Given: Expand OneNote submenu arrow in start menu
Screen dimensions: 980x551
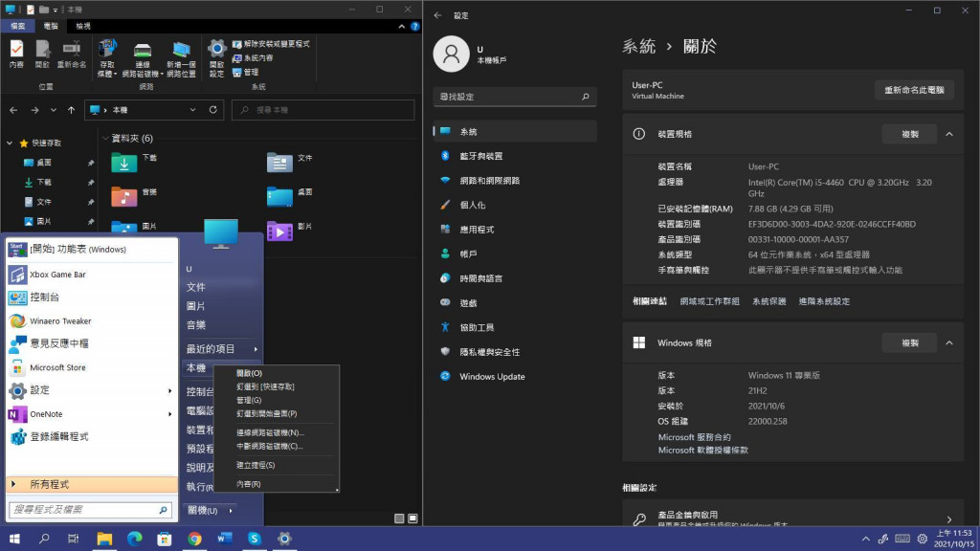Looking at the screenshot, I should [x=170, y=414].
